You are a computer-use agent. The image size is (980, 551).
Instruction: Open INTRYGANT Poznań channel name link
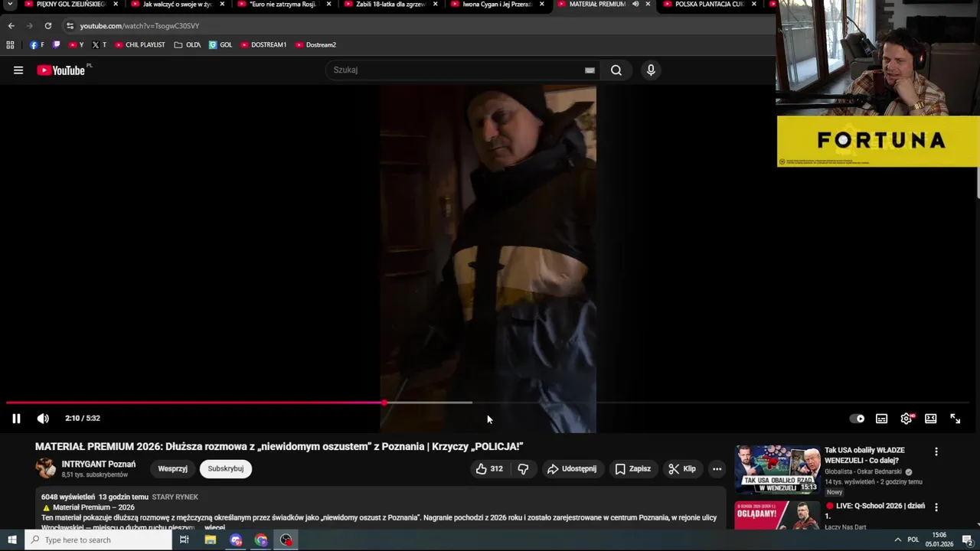point(99,465)
